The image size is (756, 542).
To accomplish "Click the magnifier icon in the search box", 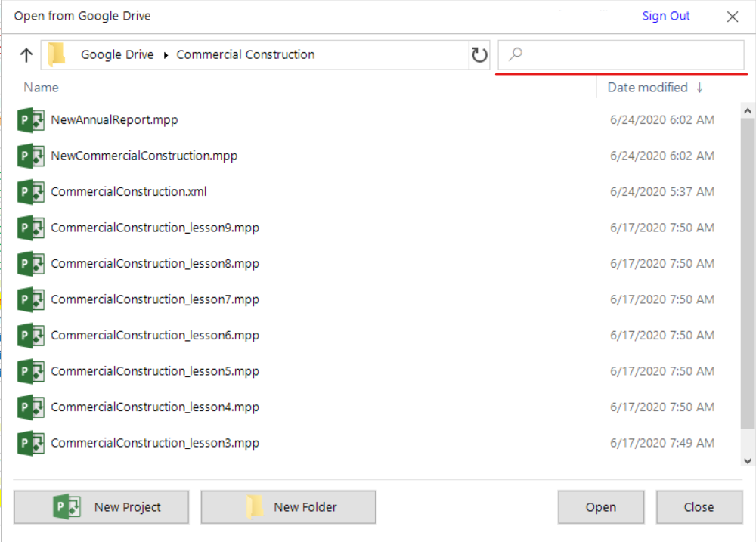I will pyautogui.click(x=516, y=54).
